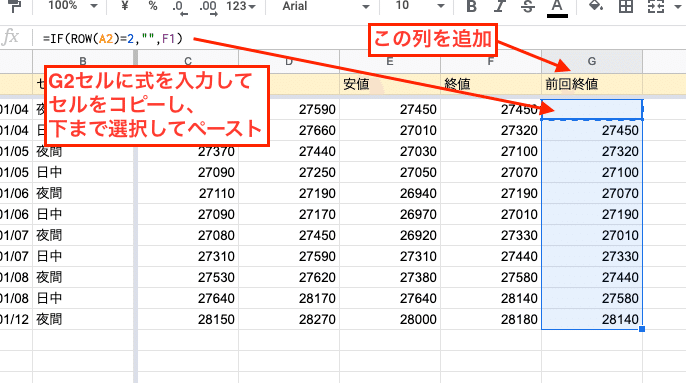The width and height of the screenshot is (686, 383).
Task: Click the 前回終値 header cell
Action: pyautogui.click(x=592, y=84)
